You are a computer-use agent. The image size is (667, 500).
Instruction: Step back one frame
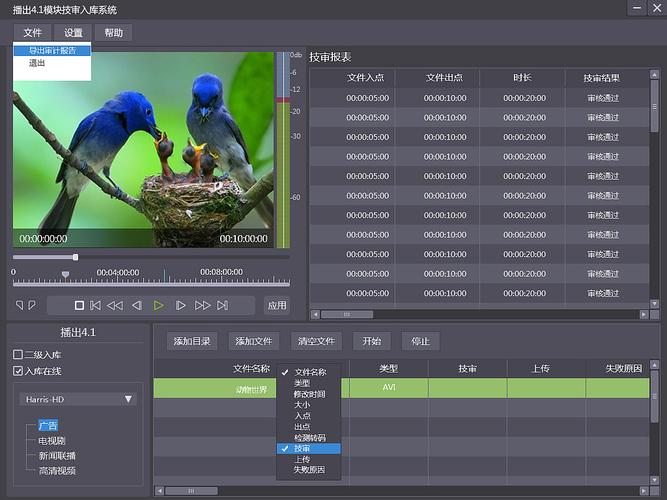[137, 305]
